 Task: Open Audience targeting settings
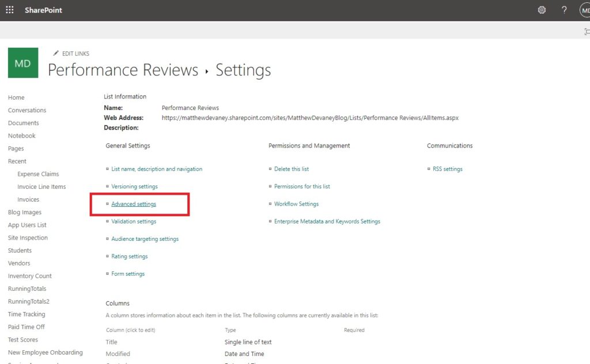[x=145, y=239]
